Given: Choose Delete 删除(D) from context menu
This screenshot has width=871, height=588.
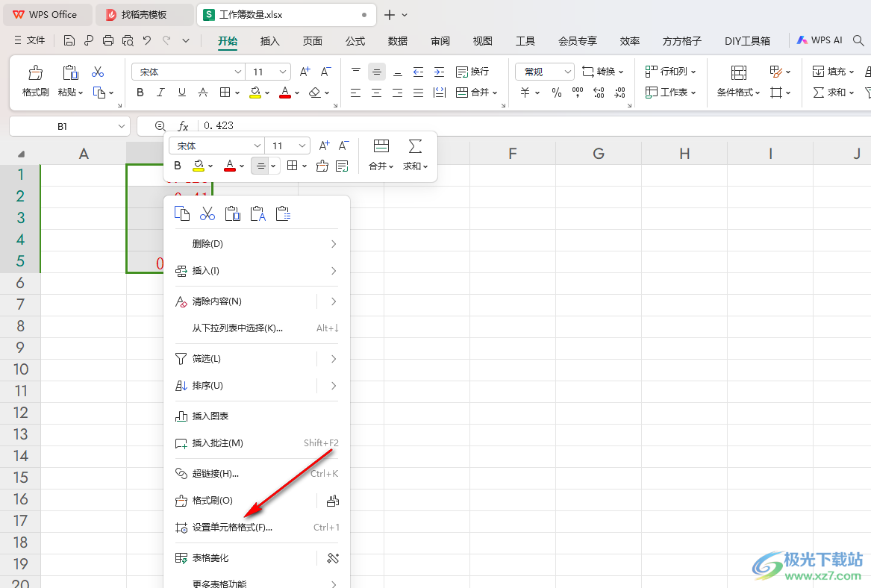Looking at the screenshot, I should 257,244.
